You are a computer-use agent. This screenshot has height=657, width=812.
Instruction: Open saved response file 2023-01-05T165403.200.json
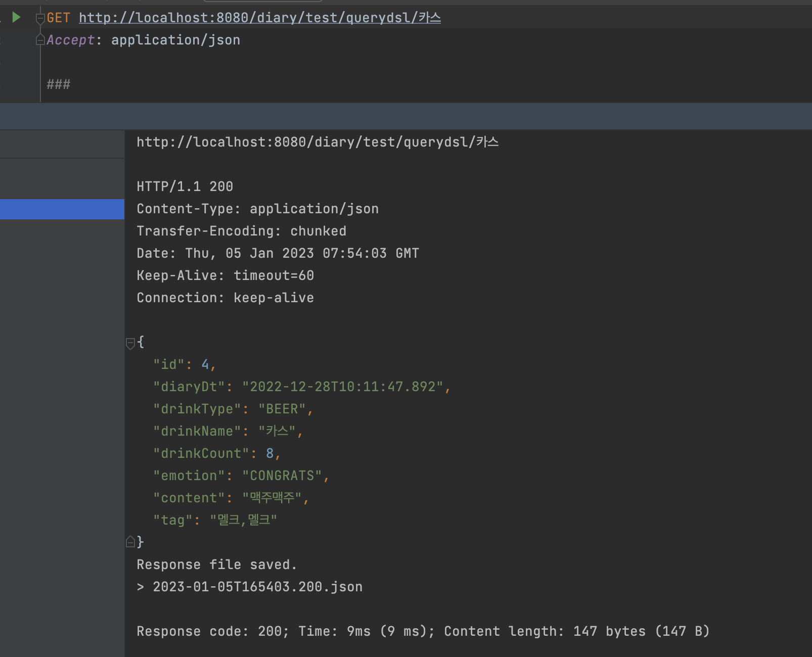point(257,587)
